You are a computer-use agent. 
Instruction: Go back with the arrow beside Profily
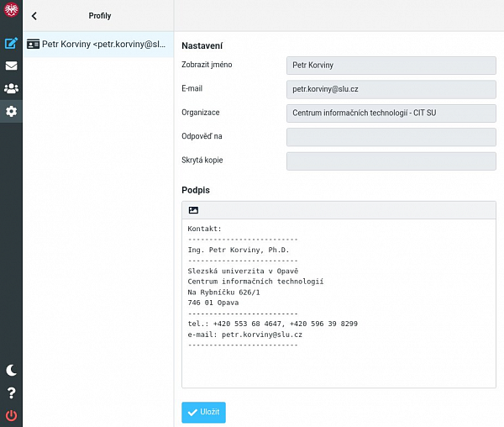tap(34, 16)
